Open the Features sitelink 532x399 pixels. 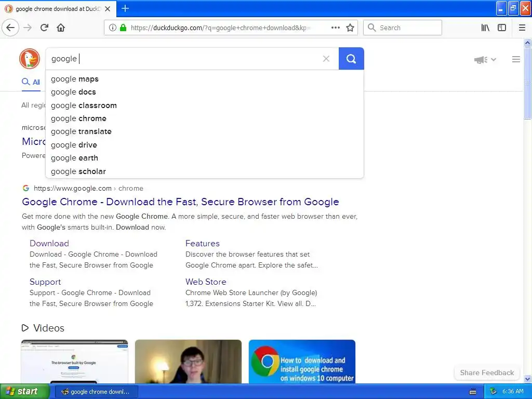tap(202, 243)
